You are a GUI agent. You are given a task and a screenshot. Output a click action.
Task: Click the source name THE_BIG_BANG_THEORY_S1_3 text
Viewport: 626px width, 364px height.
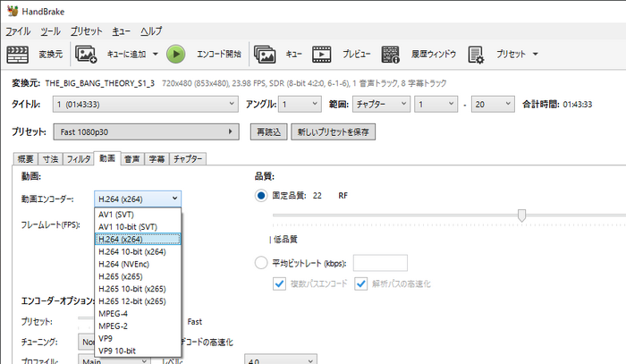(100, 83)
